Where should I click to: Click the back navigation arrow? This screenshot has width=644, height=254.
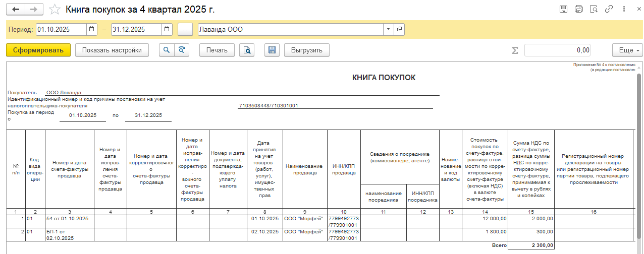point(16,10)
